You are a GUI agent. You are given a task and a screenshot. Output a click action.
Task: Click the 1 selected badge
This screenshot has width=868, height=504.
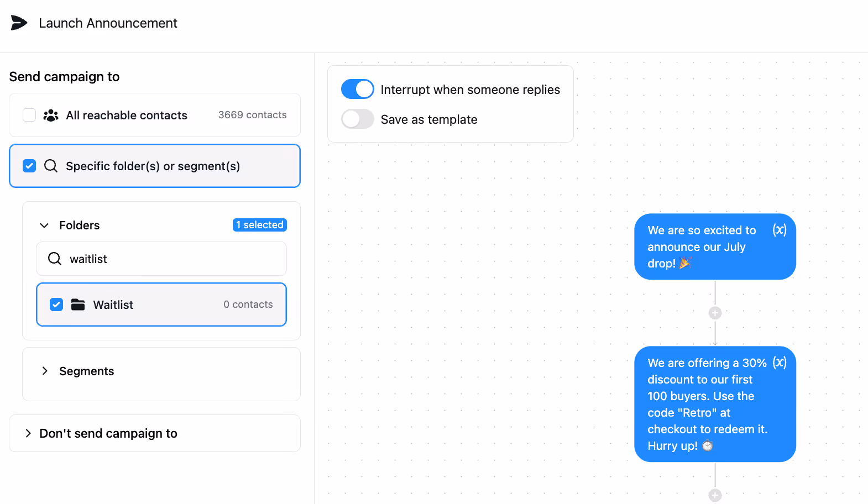[x=260, y=225]
